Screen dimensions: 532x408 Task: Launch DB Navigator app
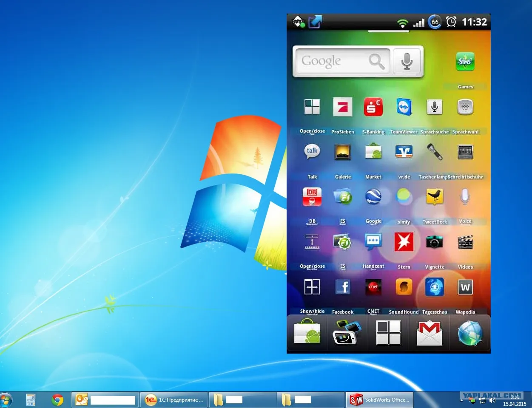click(312, 197)
